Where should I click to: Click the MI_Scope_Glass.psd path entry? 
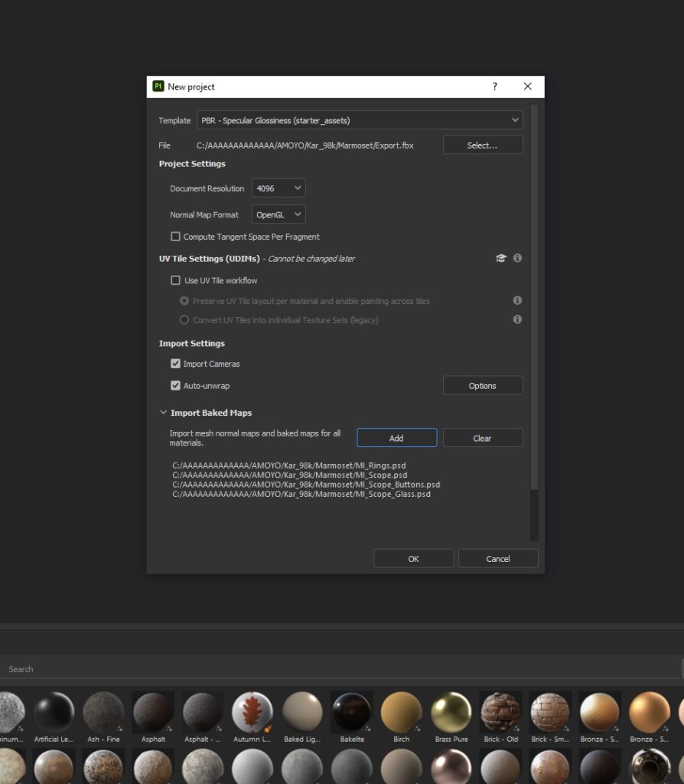pyautogui.click(x=301, y=494)
